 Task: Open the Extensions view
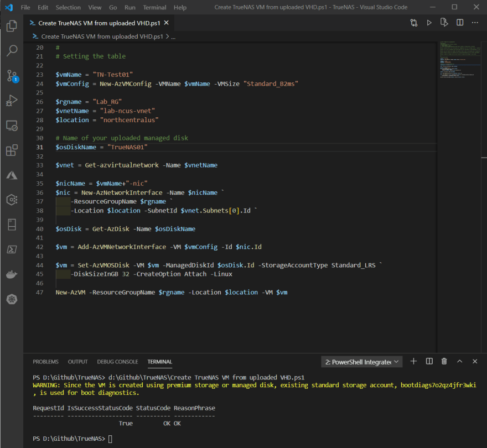click(x=12, y=150)
